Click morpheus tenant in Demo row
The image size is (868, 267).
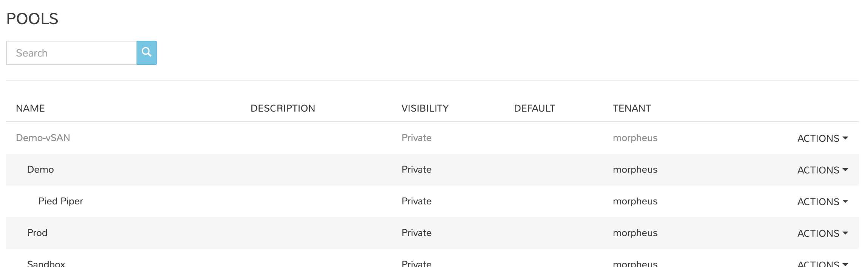pos(635,169)
